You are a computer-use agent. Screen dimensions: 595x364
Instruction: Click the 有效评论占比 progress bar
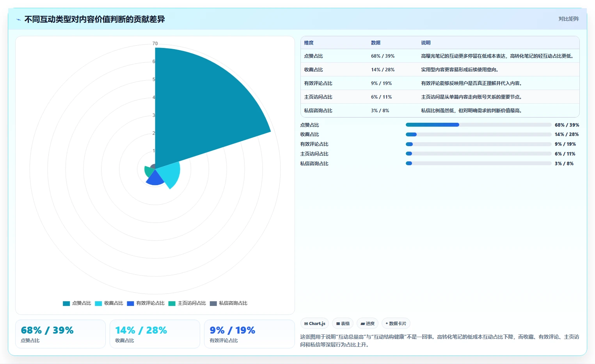pyautogui.click(x=478, y=144)
